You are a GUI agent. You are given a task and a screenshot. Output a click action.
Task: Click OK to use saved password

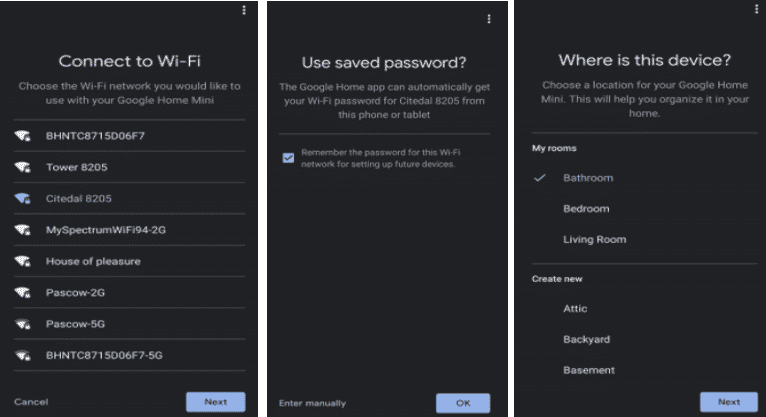pyautogui.click(x=463, y=403)
